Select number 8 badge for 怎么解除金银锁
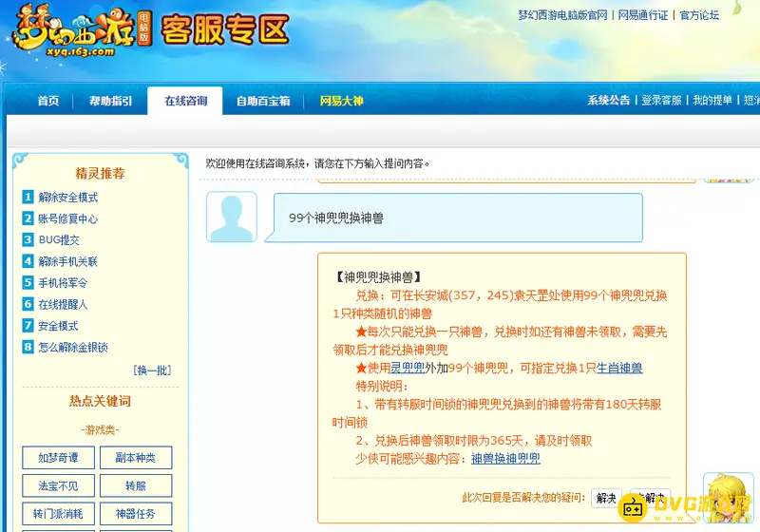 pos(28,347)
